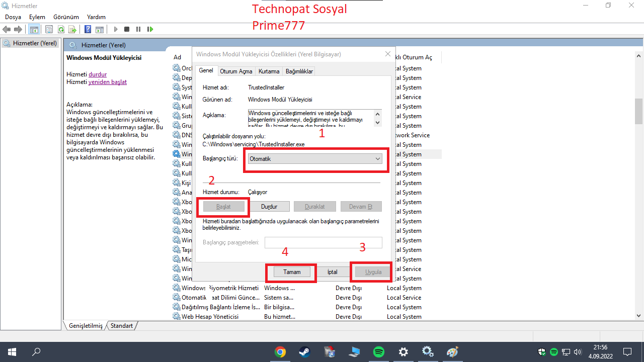The image size is (644, 362).
Task: Click the Refresh toolbar icon
Action: 61,30
